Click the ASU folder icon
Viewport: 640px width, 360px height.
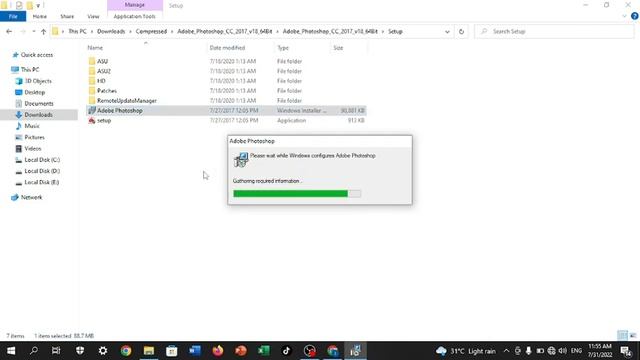point(92,61)
